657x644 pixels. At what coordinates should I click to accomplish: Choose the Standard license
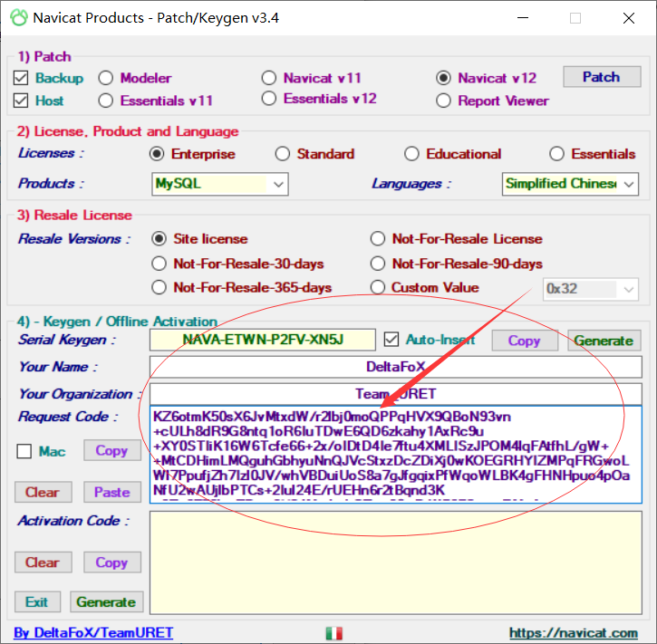coord(283,154)
